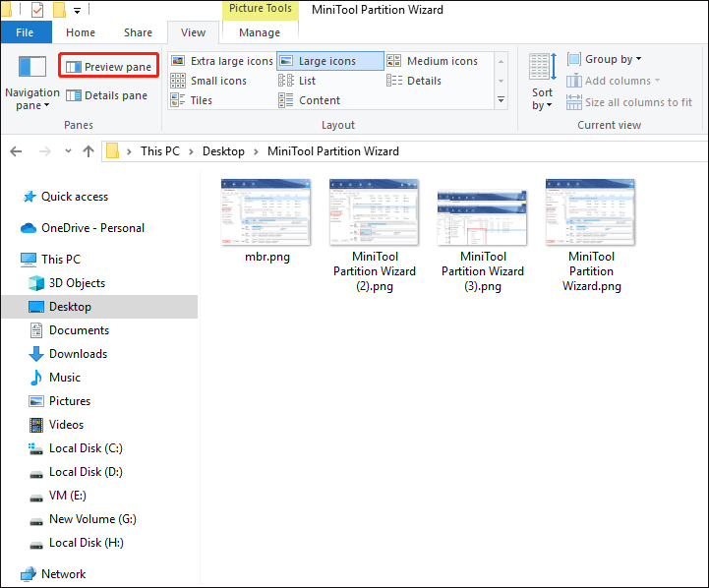This screenshot has height=588, width=709.
Task: Select Large icons layout
Action: (x=330, y=61)
